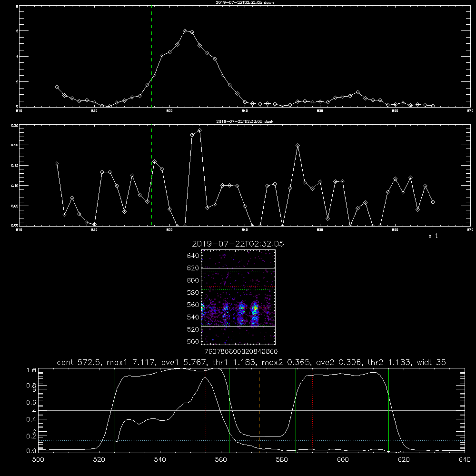This screenshot has height=476, width=476.
Task: Click the '500' x-axis label of bottom plot
Action: click(38, 460)
